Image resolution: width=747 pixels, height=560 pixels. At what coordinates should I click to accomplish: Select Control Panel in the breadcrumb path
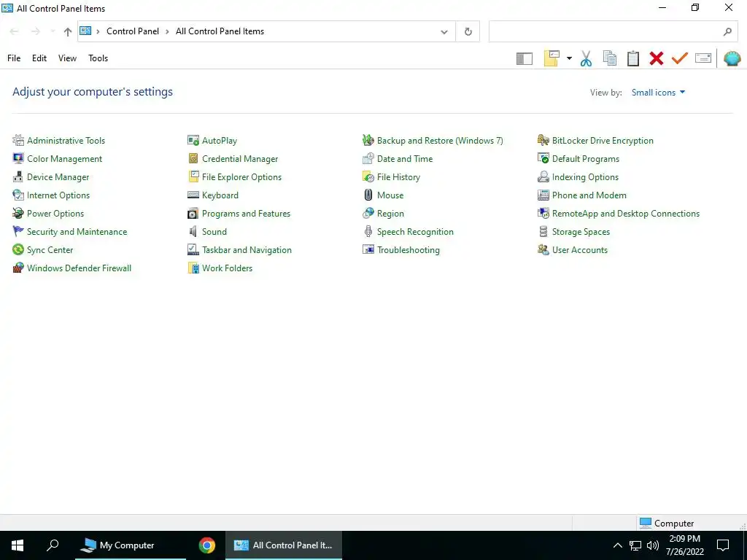pos(133,31)
